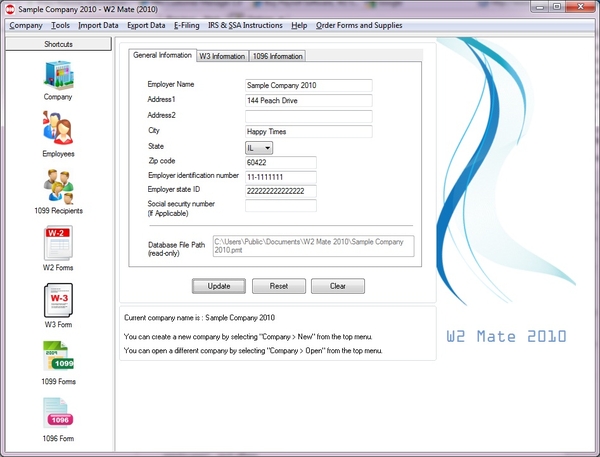Click the Zip code field
This screenshot has height=457, width=600.
280,163
